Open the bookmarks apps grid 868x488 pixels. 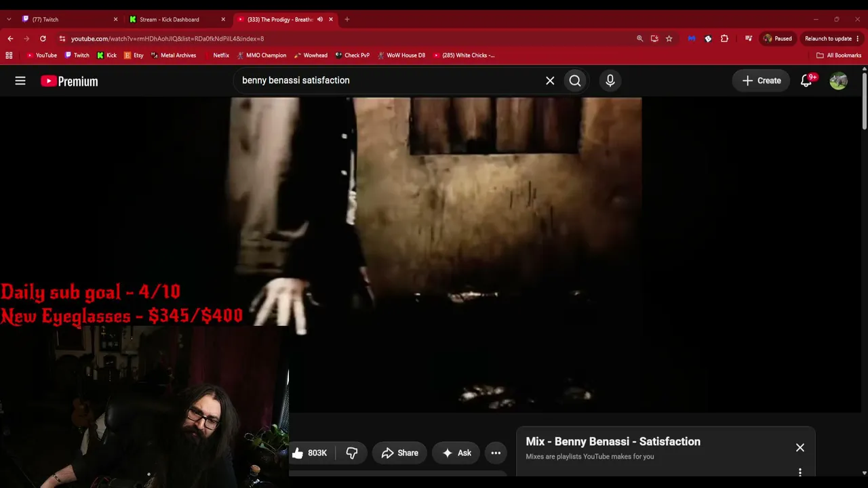tap(9, 56)
